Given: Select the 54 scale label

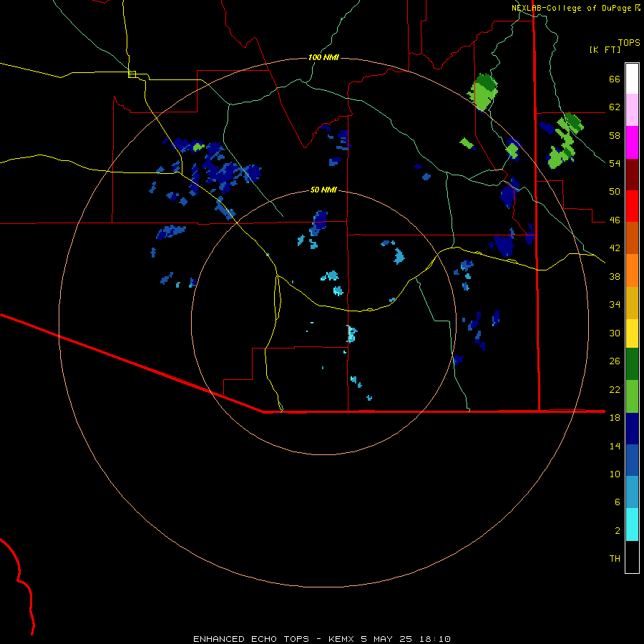Looking at the screenshot, I should pyautogui.click(x=615, y=163).
